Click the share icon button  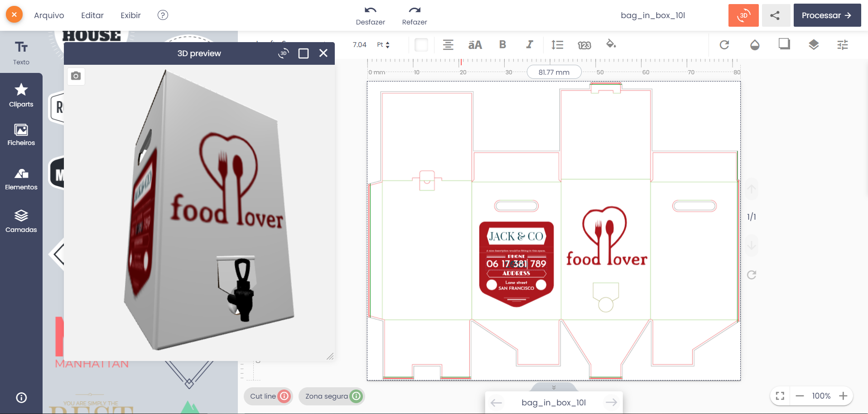point(775,15)
